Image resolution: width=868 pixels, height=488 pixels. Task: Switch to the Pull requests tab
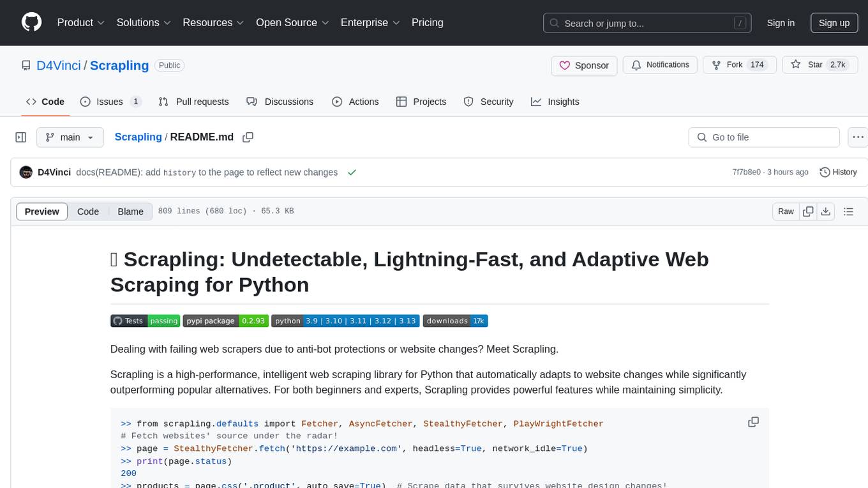(193, 102)
